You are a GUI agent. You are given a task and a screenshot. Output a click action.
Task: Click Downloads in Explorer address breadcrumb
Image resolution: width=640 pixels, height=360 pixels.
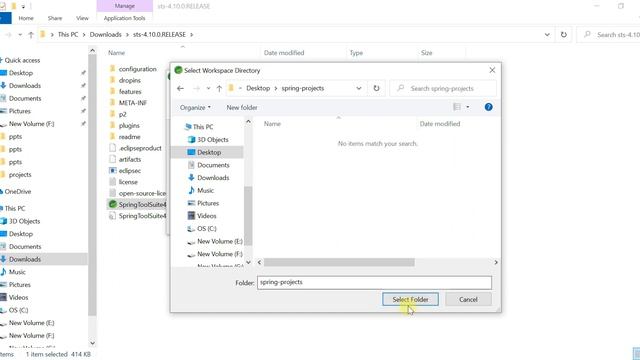(x=105, y=35)
